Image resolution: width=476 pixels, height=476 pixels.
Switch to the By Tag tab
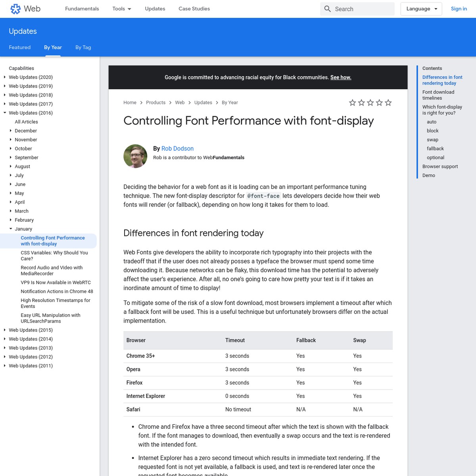(x=83, y=47)
